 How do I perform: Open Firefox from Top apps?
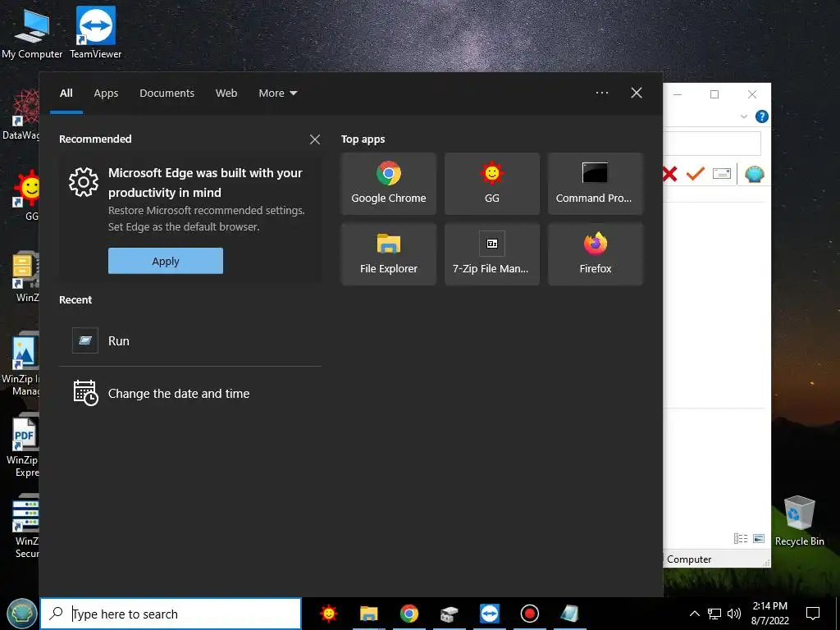pos(595,254)
